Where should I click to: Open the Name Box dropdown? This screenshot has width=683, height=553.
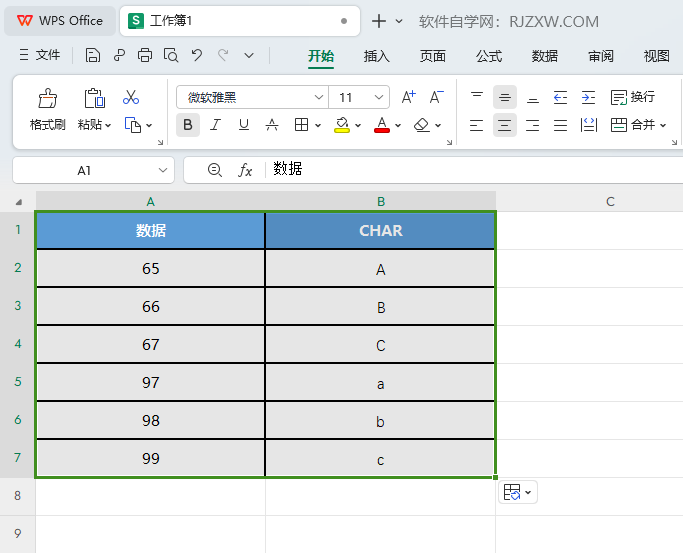click(163, 170)
